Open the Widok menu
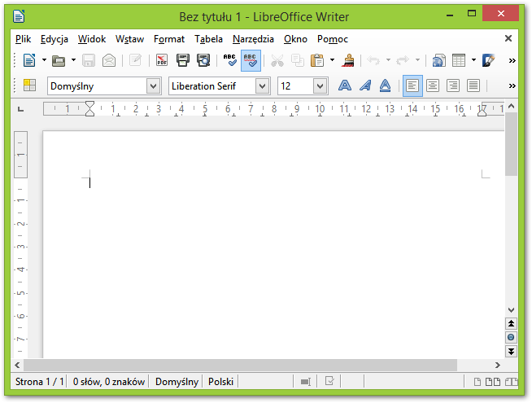Viewport: 532px width, 403px height. (92, 39)
